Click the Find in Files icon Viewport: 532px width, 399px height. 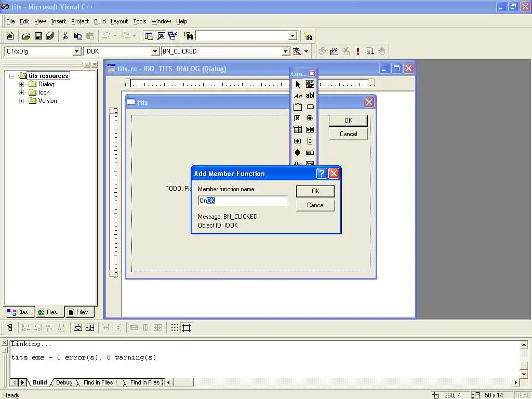click(x=189, y=36)
